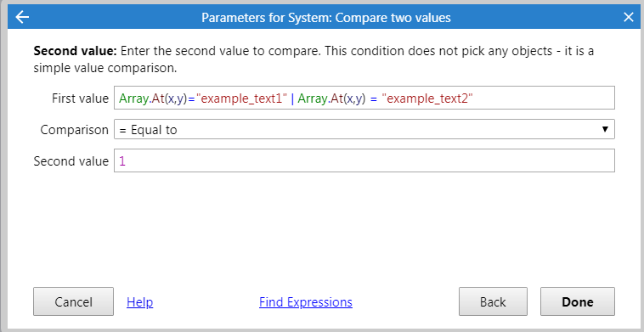Click inside the Second value field
The image size is (644, 332).
364,160
